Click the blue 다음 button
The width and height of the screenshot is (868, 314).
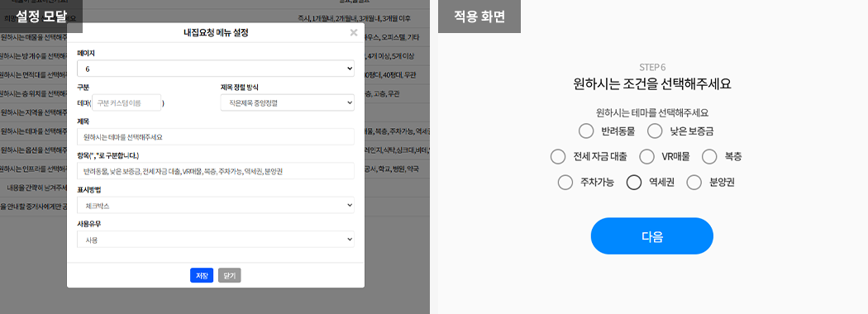tap(652, 236)
